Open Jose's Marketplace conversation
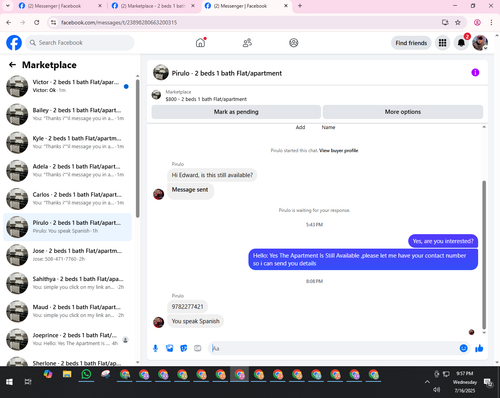 (x=68, y=255)
